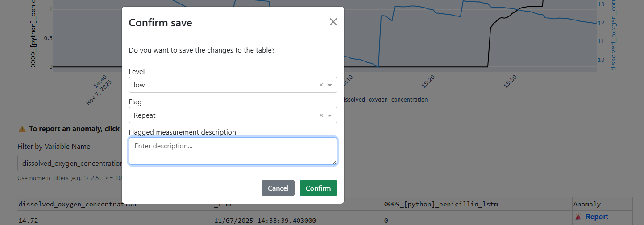Select the 14.72 table cell

[x=27, y=220]
